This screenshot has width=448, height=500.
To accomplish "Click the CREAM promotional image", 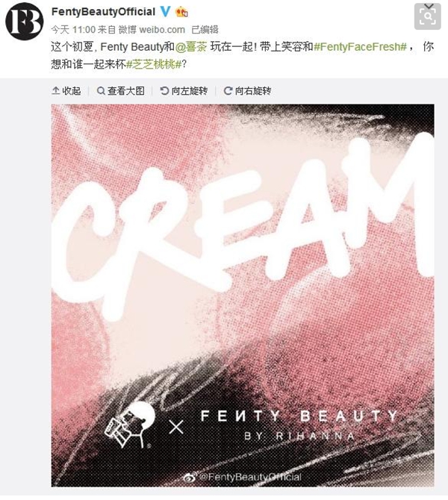I will point(243,296).
